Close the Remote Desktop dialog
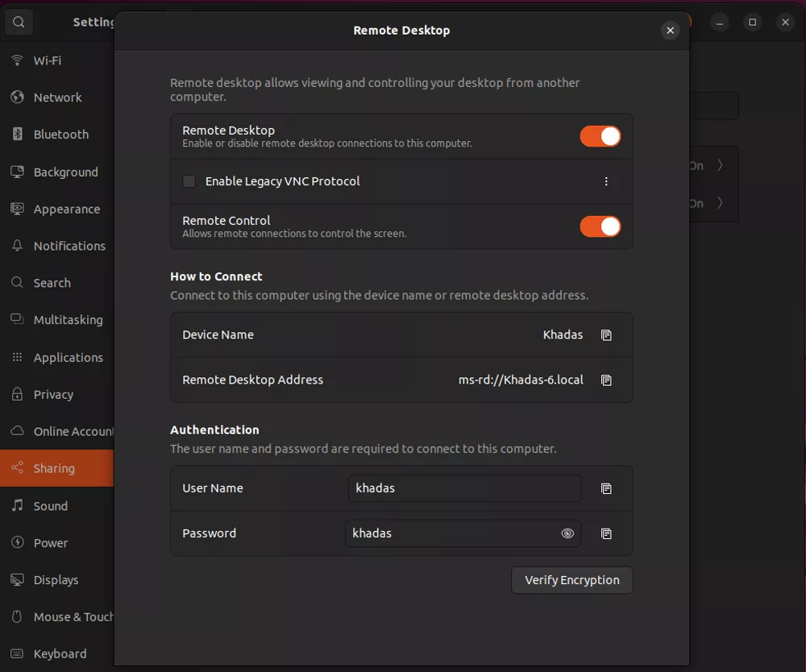Viewport: 806px width, 672px height. point(670,31)
